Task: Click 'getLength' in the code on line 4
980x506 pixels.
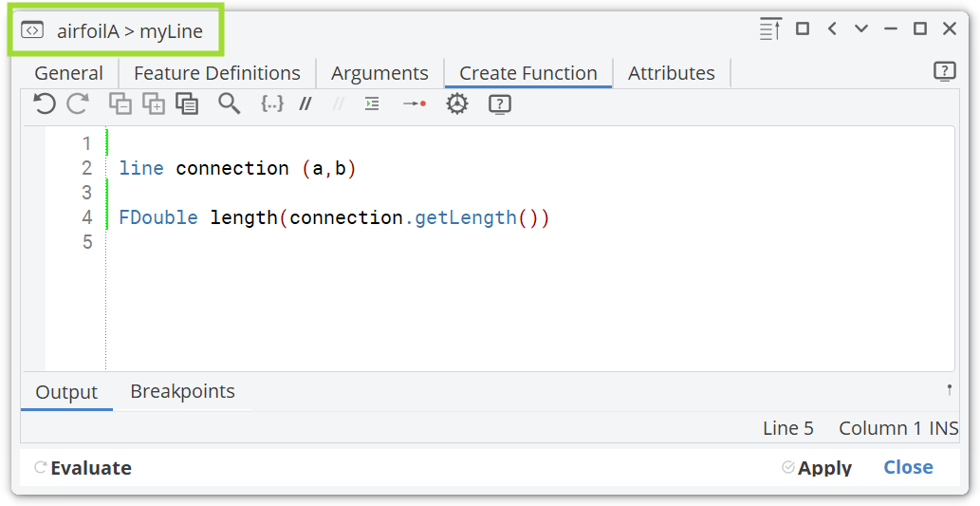Action: 466,217
